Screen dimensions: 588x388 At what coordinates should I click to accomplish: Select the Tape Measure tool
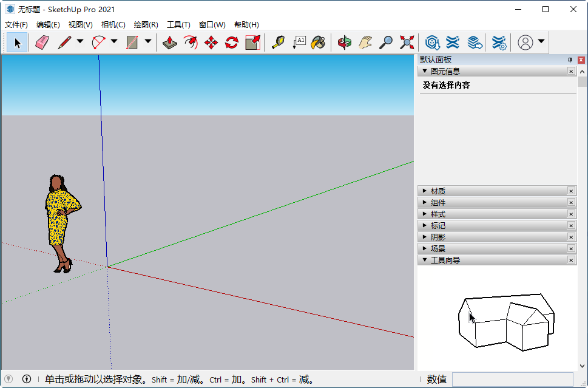tap(277, 42)
